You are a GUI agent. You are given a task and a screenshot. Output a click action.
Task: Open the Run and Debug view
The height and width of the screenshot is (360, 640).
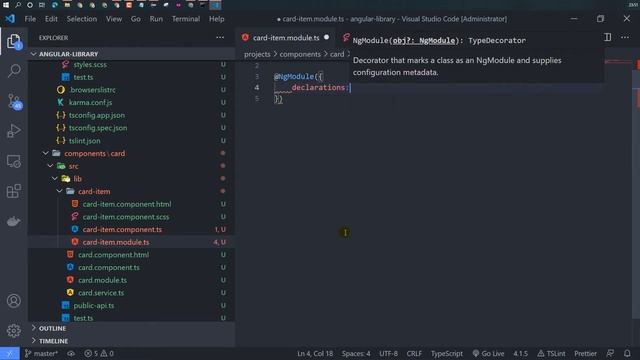tap(14, 131)
